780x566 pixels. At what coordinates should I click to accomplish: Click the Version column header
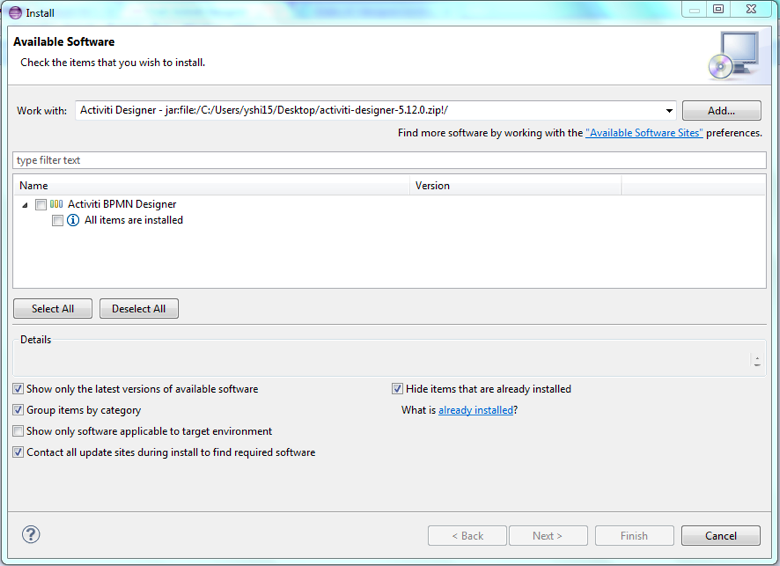pos(515,186)
